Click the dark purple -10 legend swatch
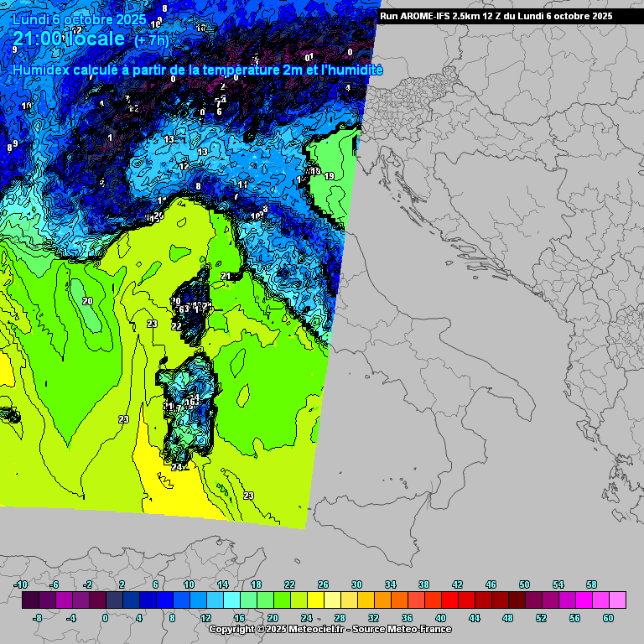This screenshot has width=644, height=644. (x=30, y=600)
